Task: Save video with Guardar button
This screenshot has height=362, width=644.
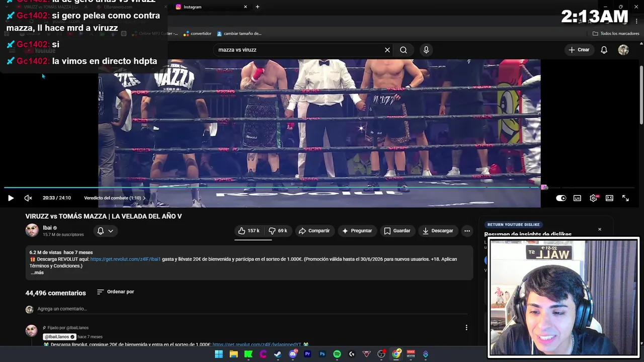Action: coord(397,231)
